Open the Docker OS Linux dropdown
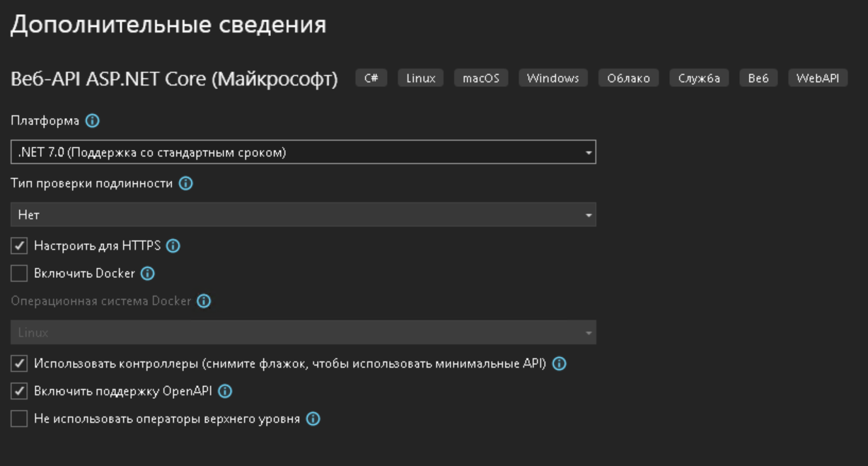This screenshot has width=868, height=466. 303,332
